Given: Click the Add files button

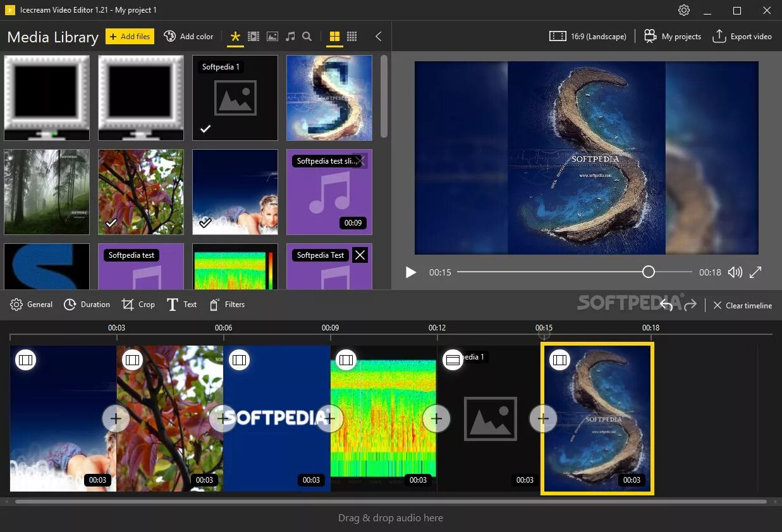Looking at the screenshot, I should pyautogui.click(x=130, y=37).
